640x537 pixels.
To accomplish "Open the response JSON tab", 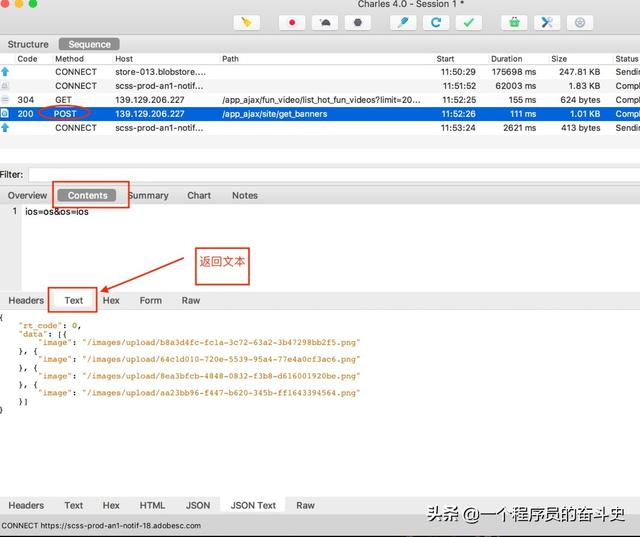I will 198,505.
